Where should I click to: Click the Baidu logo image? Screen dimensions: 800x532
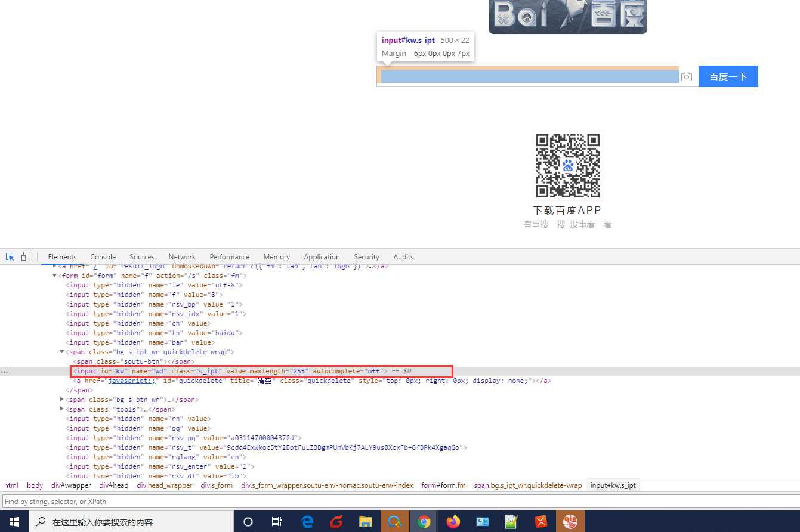click(568, 17)
